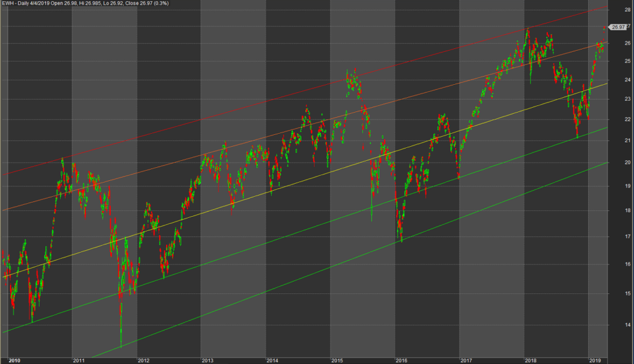Select the yellow middle regression channel line
This screenshot has height=364, width=634.
tap(305, 180)
